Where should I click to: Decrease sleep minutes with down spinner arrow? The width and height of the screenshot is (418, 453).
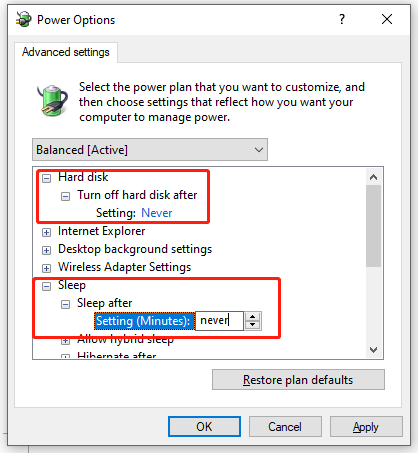[x=253, y=325]
